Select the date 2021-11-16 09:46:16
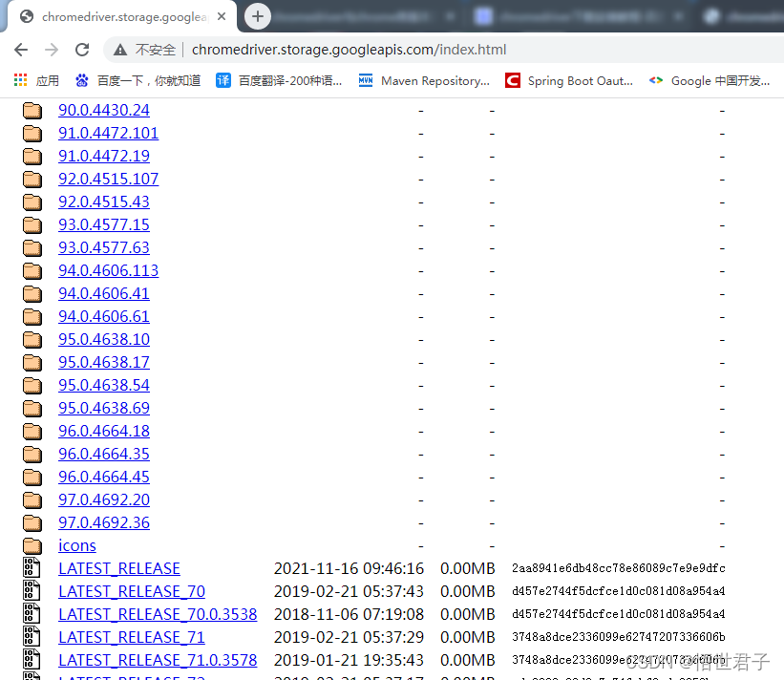 [349, 568]
